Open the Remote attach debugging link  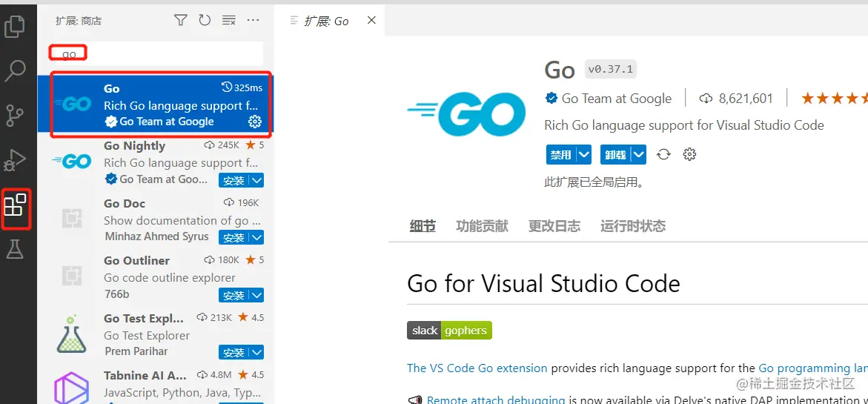(x=496, y=400)
